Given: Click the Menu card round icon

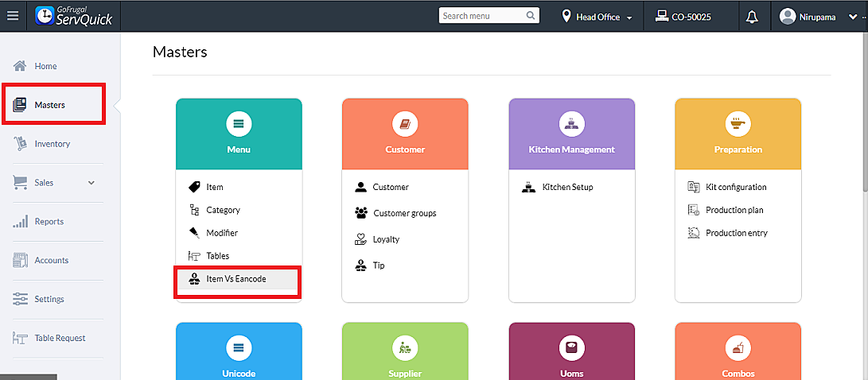Looking at the screenshot, I should [x=239, y=124].
